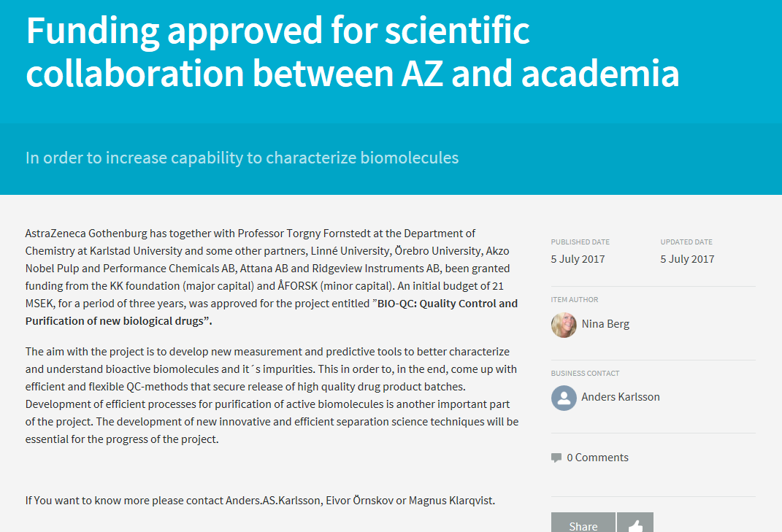This screenshot has width=782, height=532.
Task: Click the bold BIO-QC project title text
Action: pos(272,312)
